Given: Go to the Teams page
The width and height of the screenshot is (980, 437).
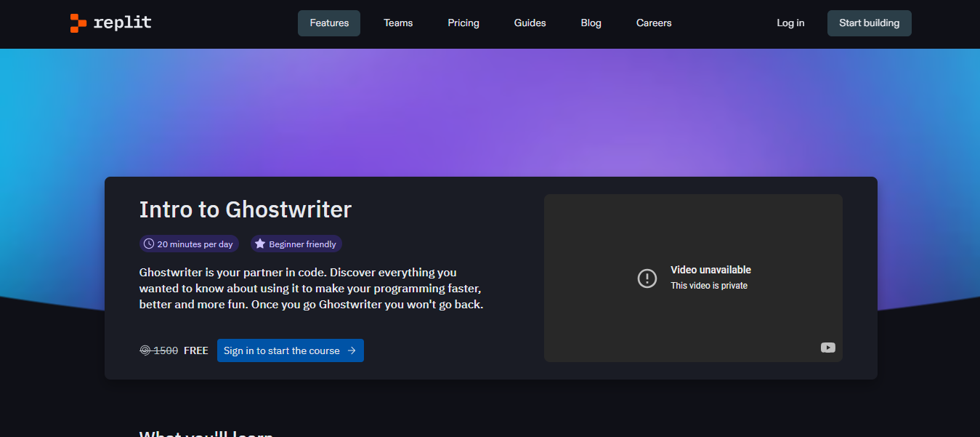Looking at the screenshot, I should click(398, 23).
